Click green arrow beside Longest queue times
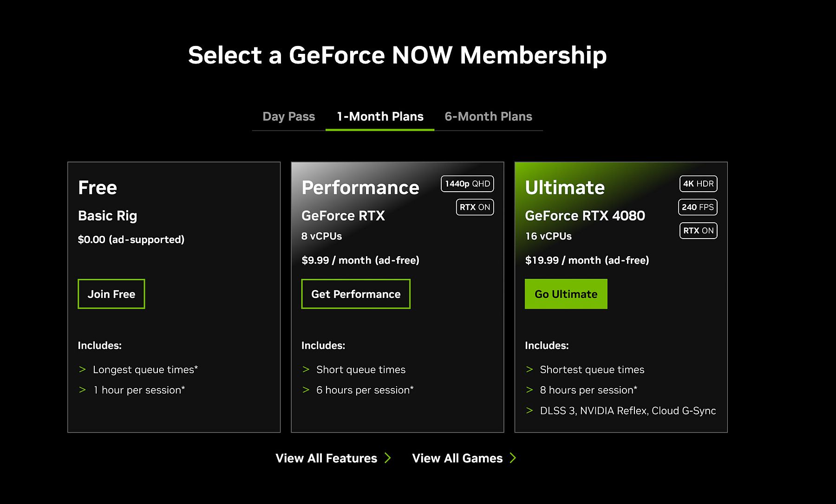 (x=83, y=369)
